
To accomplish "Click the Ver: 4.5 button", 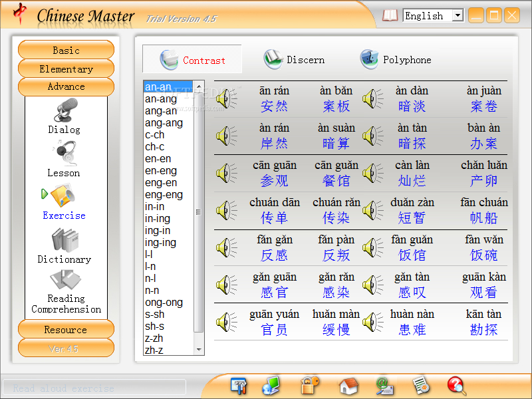I will pyautogui.click(x=66, y=348).
